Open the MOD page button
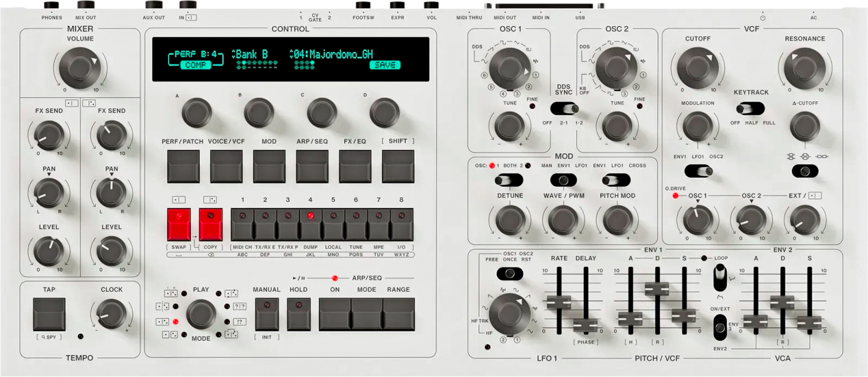Viewport: 868px width, 377px height. pos(269,166)
